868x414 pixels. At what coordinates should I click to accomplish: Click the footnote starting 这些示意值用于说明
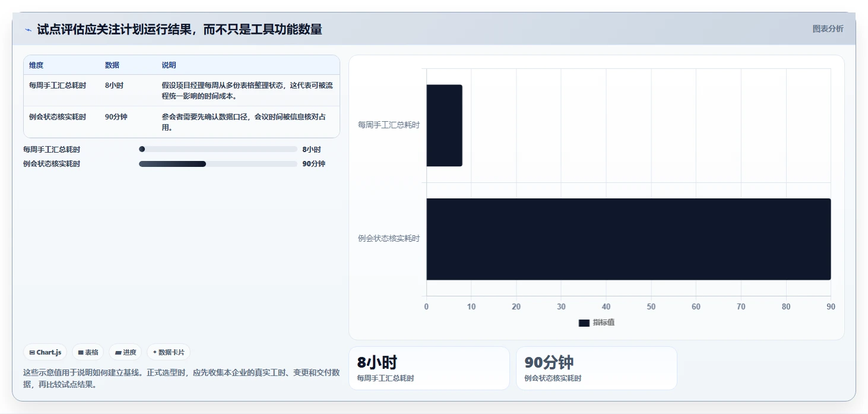point(181,378)
